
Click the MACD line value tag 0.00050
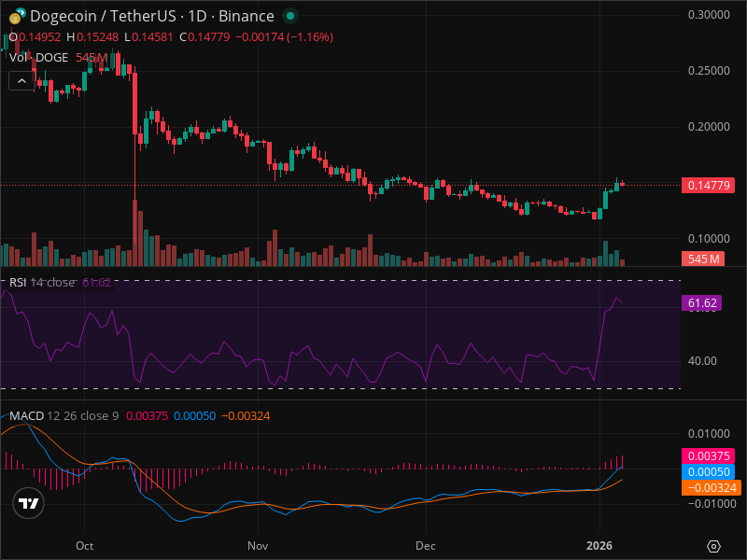709,472
